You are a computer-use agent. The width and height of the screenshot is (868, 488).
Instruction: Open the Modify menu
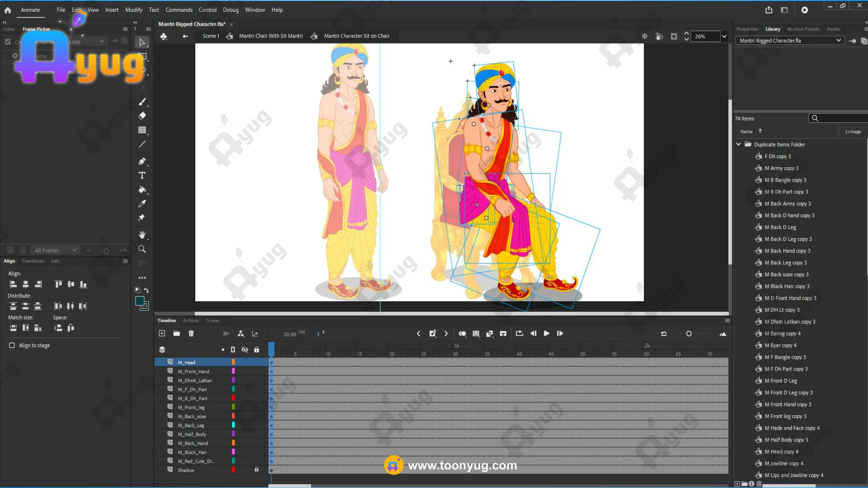point(133,10)
